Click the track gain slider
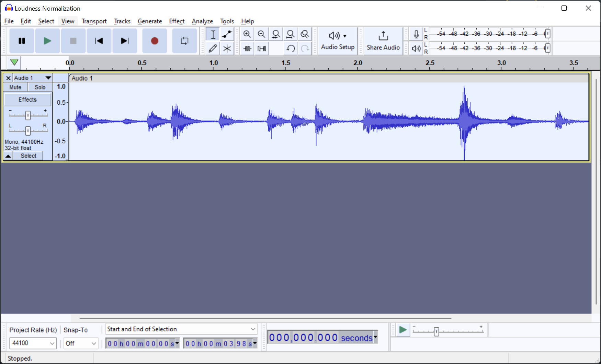 coord(28,115)
